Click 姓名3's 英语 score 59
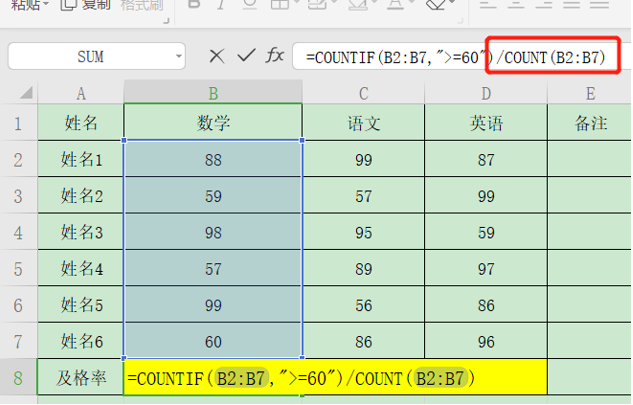 pos(486,232)
